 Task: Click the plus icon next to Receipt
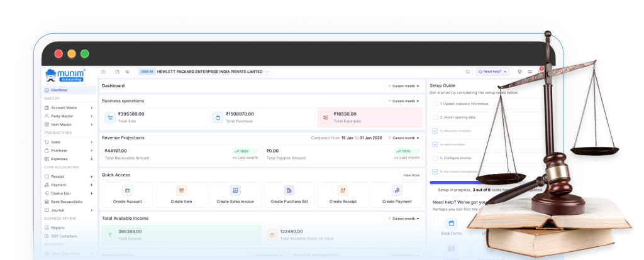(91, 176)
